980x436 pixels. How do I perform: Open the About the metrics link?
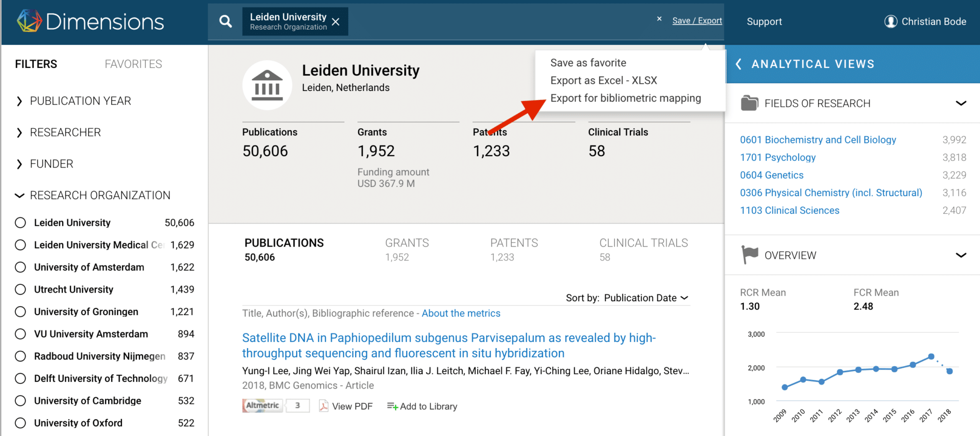460,313
